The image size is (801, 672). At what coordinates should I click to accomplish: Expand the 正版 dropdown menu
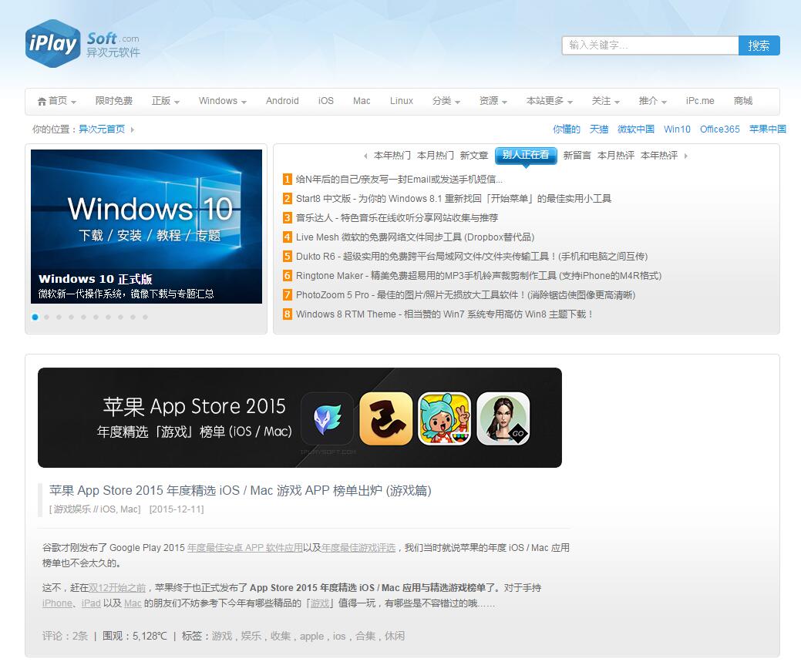[165, 101]
